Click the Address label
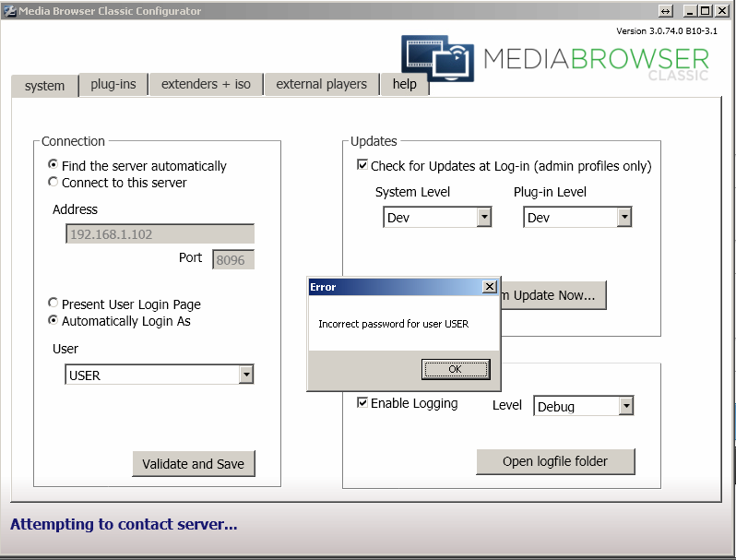 coord(75,209)
